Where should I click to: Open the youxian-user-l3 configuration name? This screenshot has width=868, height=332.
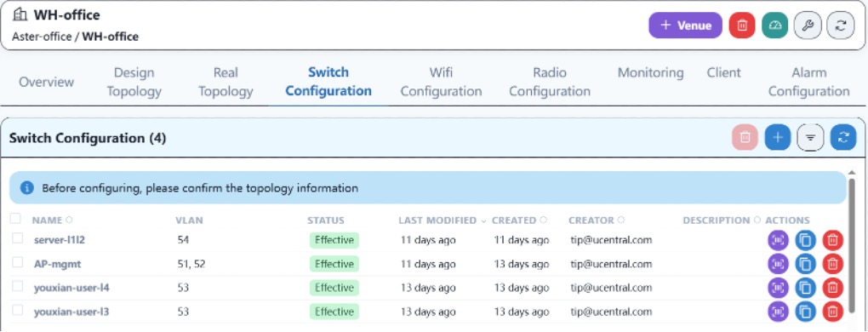(71, 312)
